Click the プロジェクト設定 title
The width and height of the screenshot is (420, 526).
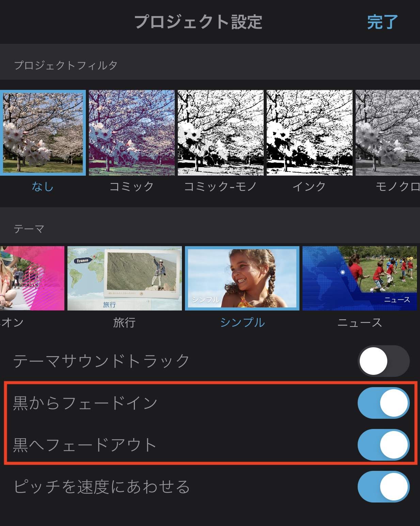(x=199, y=22)
